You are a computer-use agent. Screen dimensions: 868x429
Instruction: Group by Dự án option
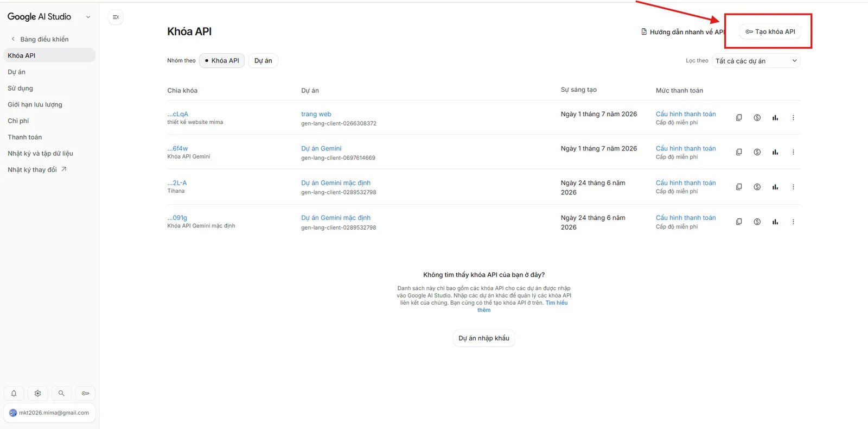point(263,61)
